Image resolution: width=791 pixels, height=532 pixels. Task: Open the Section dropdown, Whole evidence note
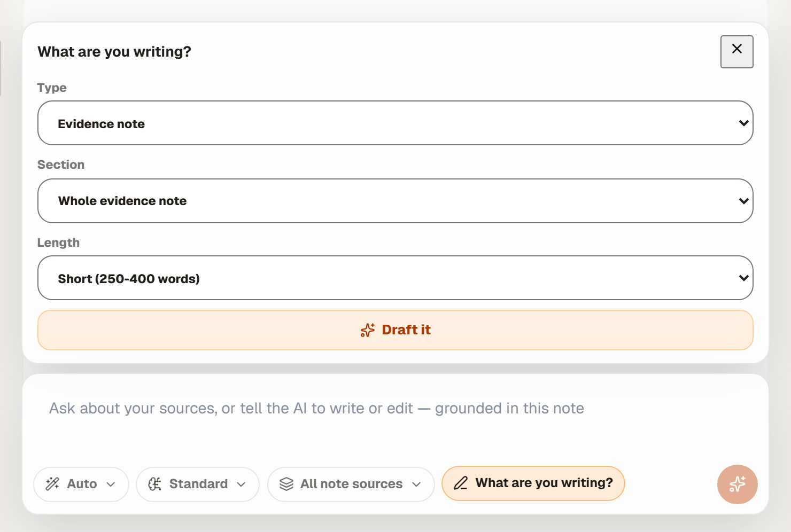(x=395, y=201)
